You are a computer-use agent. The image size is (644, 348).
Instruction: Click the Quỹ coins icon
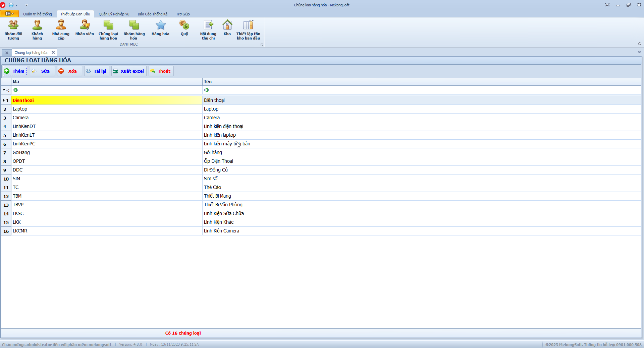[184, 28]
